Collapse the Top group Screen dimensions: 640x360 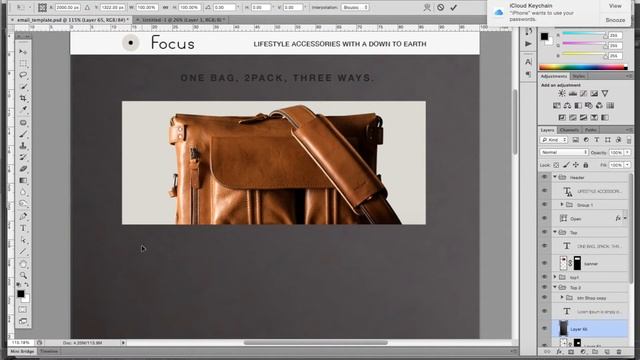coord(555,232)
